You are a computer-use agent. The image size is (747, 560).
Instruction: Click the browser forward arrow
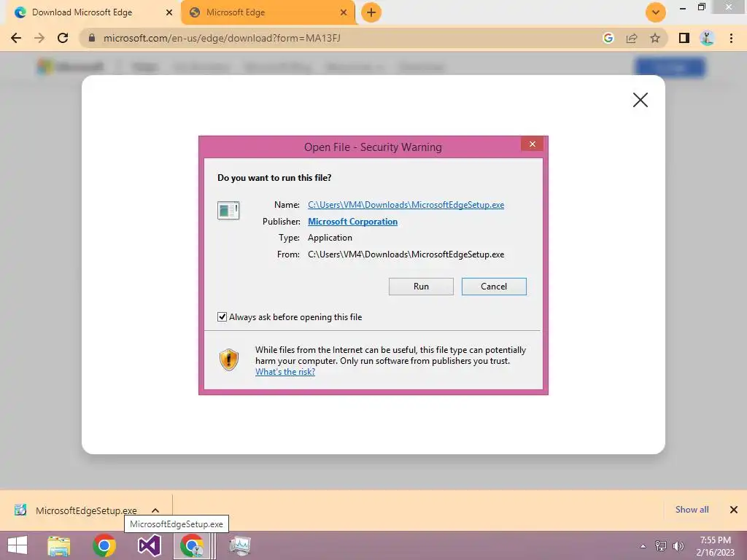39,38
